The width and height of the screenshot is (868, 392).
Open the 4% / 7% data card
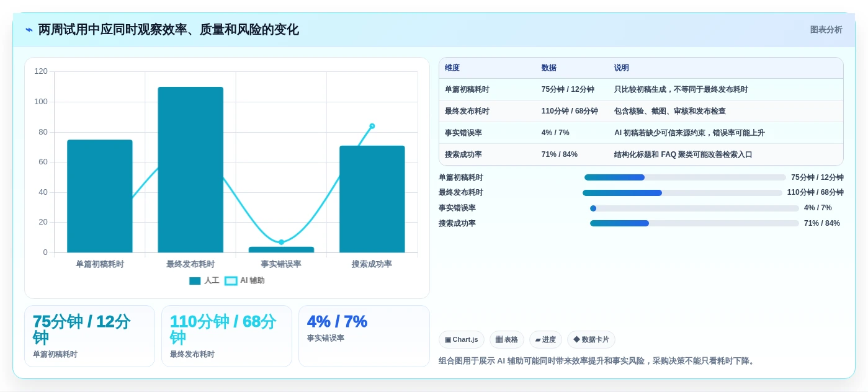point(364,336)
